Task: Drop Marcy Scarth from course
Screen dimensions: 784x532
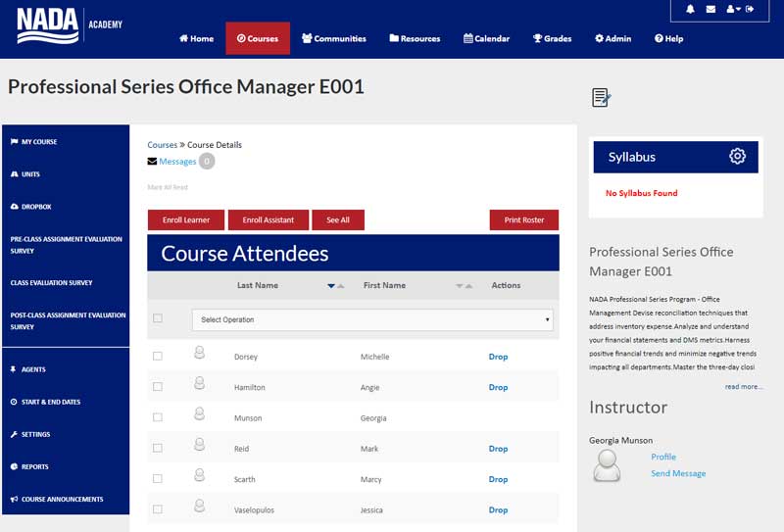Action: [x=498, y=479]
